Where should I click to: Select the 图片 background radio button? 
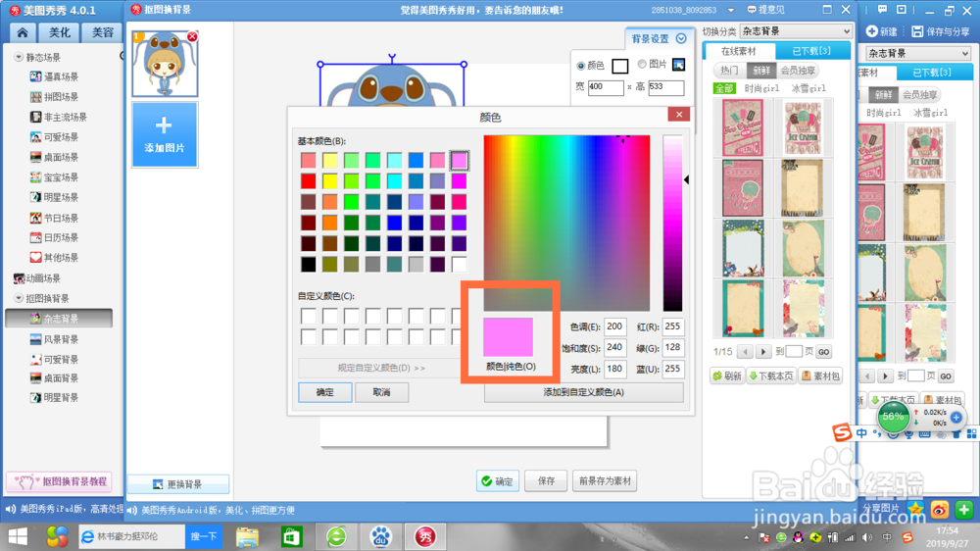click(641, 64)
